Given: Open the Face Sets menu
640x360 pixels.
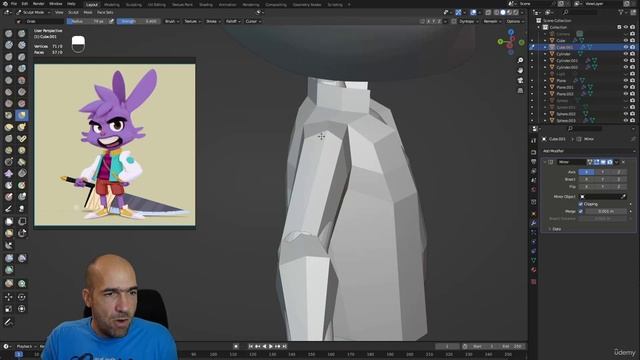Looking at the screenshot, I should 105,13.
